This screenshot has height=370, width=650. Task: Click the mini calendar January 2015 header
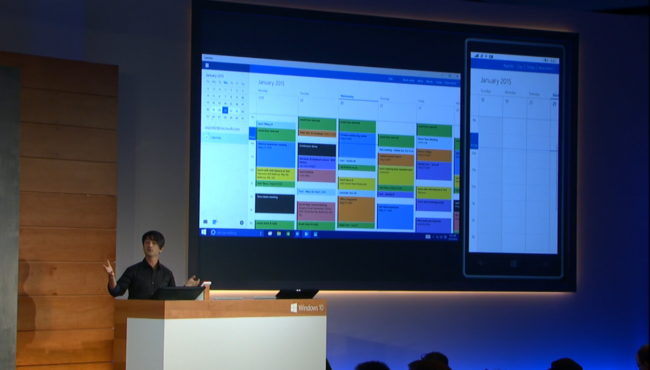pyautogui.click(x=215, y=76)
